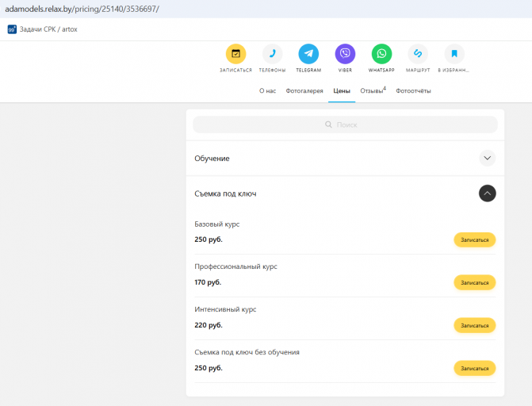Expand the Обучение section chevron
Screen dimensions: 532x406
pos(488,158)
